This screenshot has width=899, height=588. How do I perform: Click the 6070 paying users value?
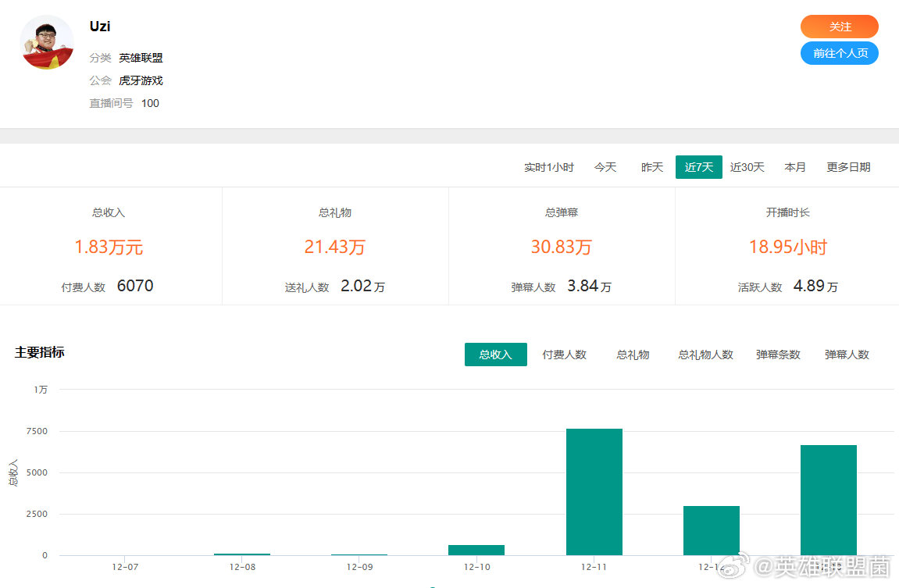pos(135,286)
